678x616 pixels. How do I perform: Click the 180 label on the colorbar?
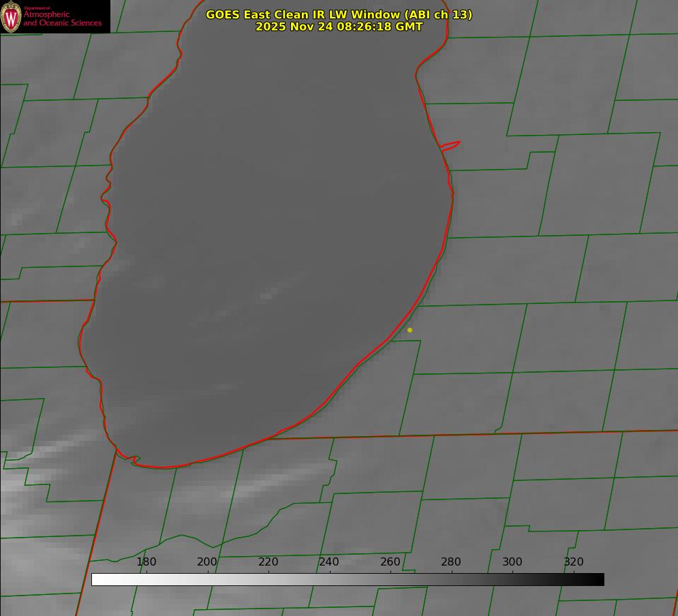coord(147,561)
